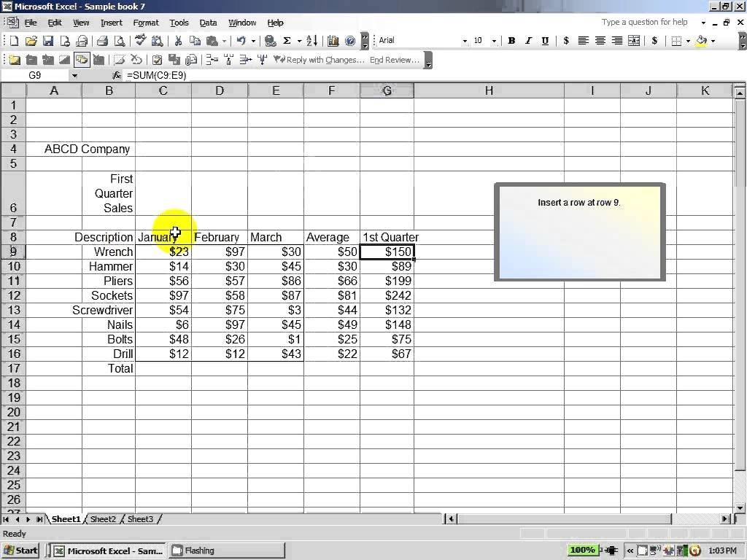Viewport: 747px width, 560px height.
Task: Click the End Review button
Action: (394, 60)
